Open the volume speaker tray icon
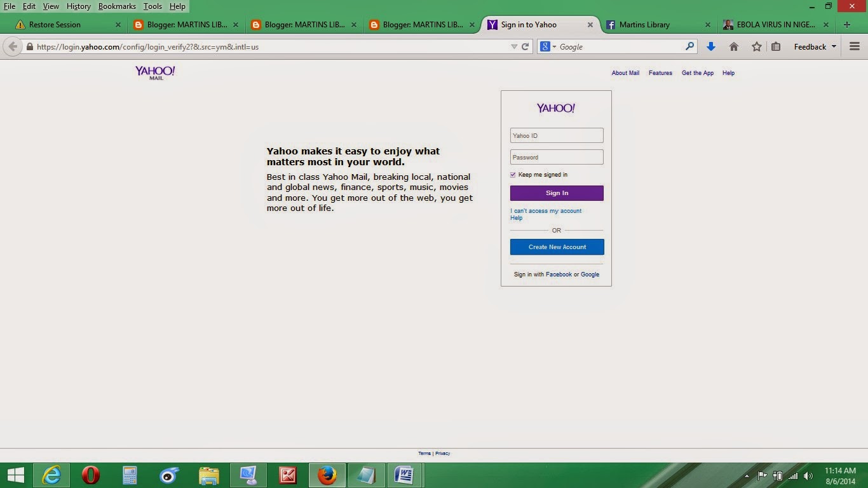 (x=808, y=475)
